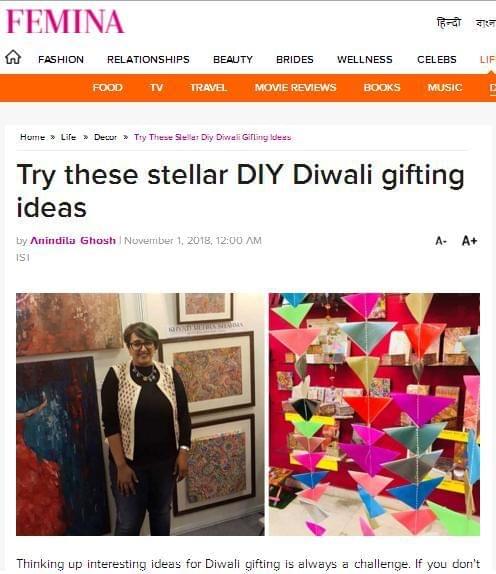Image resolution: width=496 pixels, height=574 pixels.
Task: Select the TV tab
Action: point(156,87)
